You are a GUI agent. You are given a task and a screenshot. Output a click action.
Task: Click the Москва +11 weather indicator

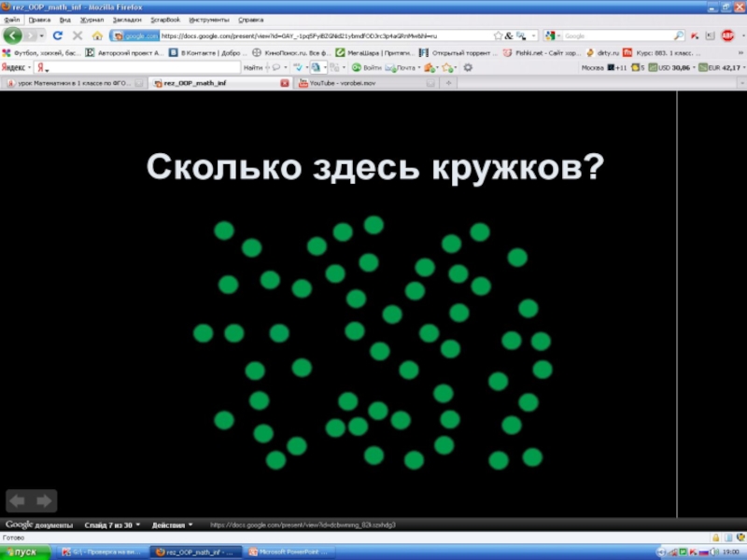click(x=603, y=67)
